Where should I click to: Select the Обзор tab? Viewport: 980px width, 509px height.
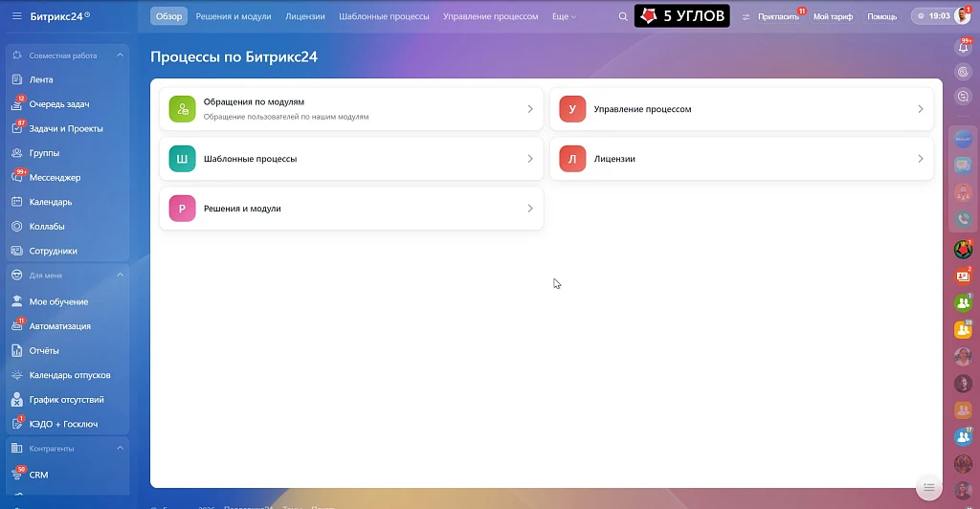(x=168, y=16)
